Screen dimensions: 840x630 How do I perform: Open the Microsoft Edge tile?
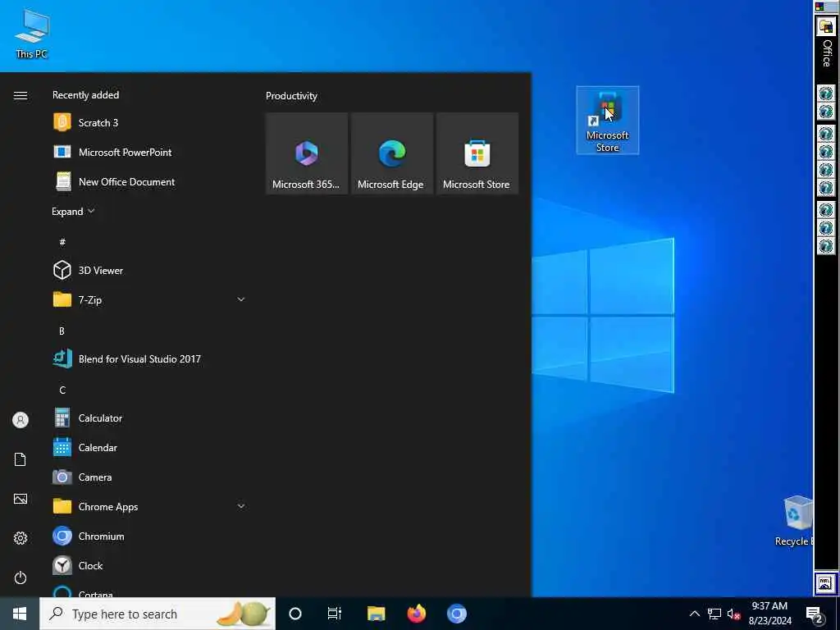[391, 153]
